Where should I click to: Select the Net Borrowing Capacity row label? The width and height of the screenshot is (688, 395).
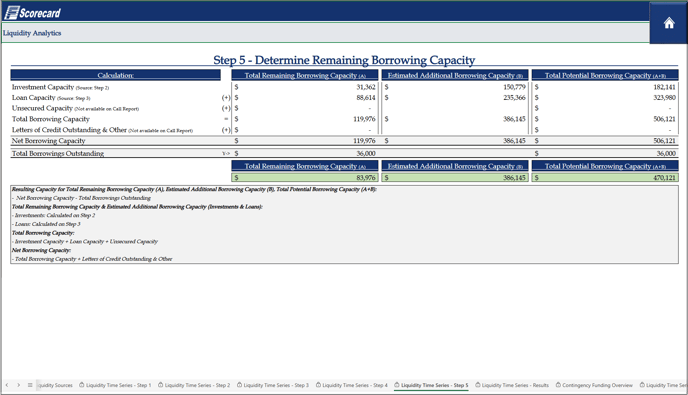[48, 141]
